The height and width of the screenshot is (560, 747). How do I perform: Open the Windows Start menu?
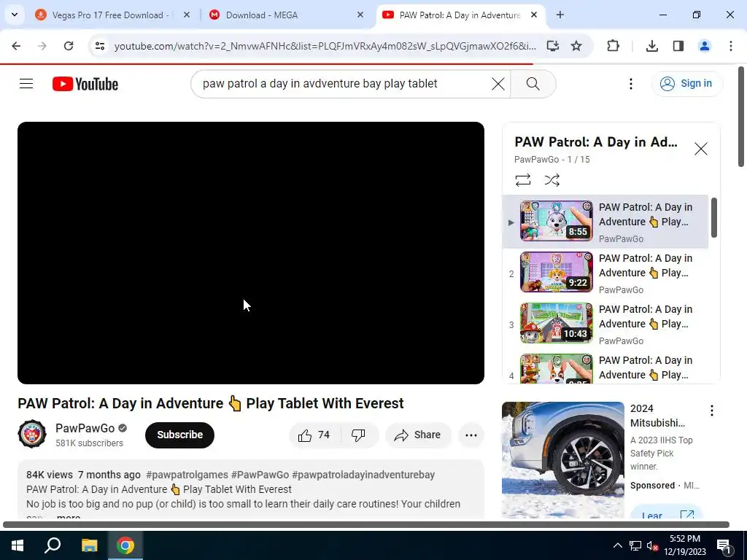coord(18,545)
